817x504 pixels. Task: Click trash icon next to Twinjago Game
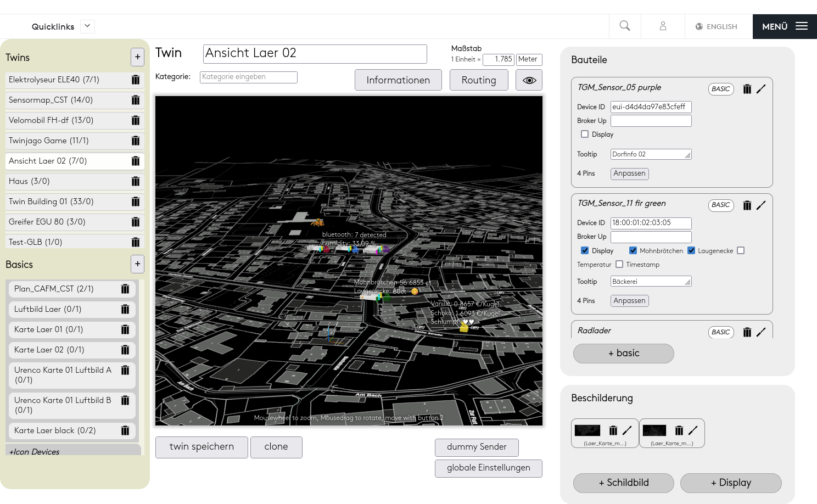[136, 141]
